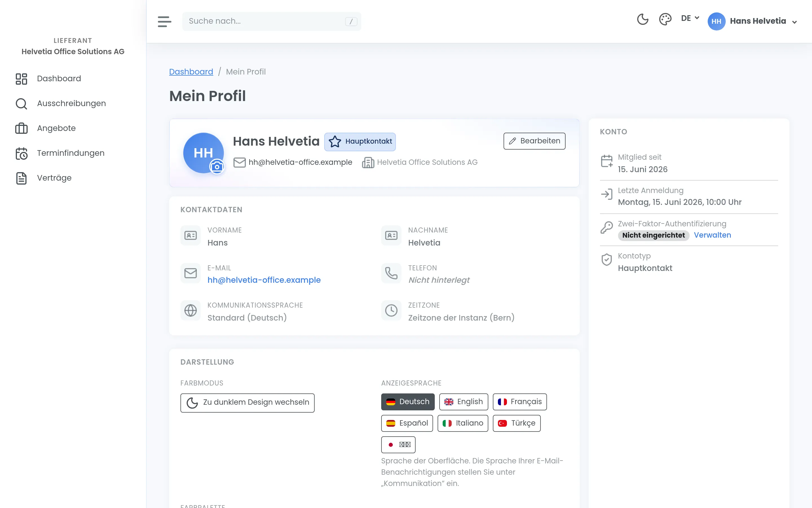
Task: Click the Angebote briefcase icon
Action: click(x=21, y=128)
